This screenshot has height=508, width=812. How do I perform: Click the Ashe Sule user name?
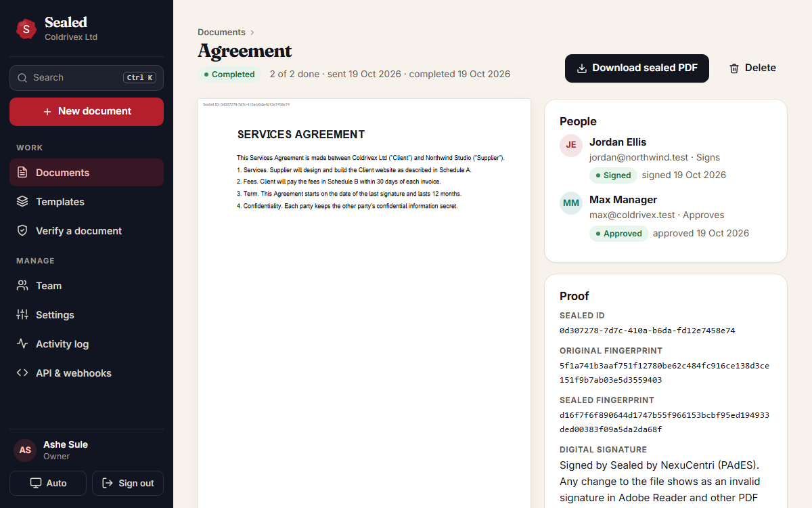pyautogui.click(x=66, y=445)
